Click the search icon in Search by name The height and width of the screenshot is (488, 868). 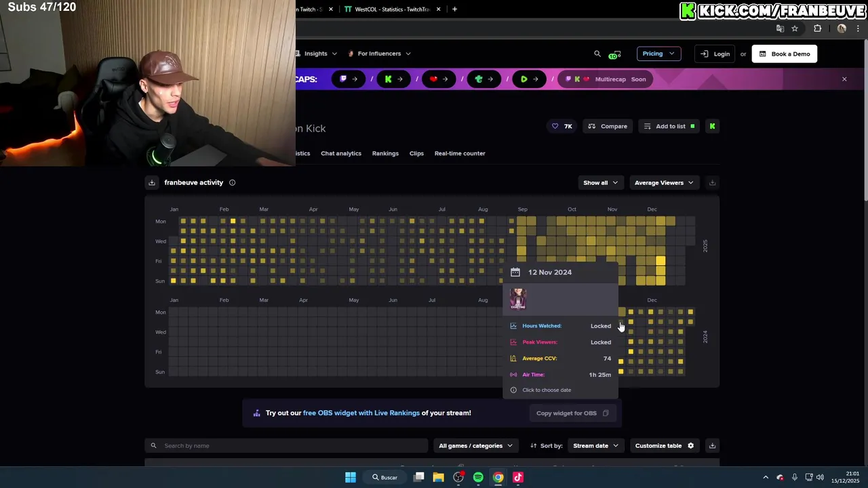click(153, 445)
